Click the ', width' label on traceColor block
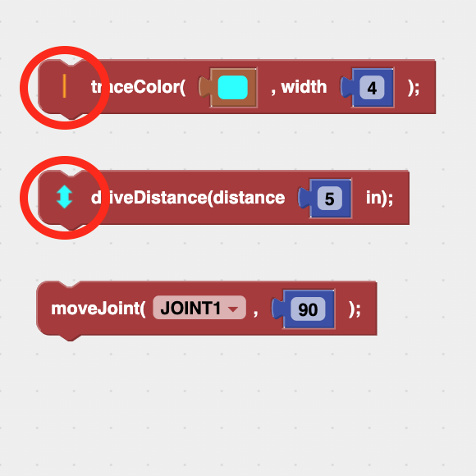Image resolution: width=476 pixels, height=476 pixels. pos(299,87)
